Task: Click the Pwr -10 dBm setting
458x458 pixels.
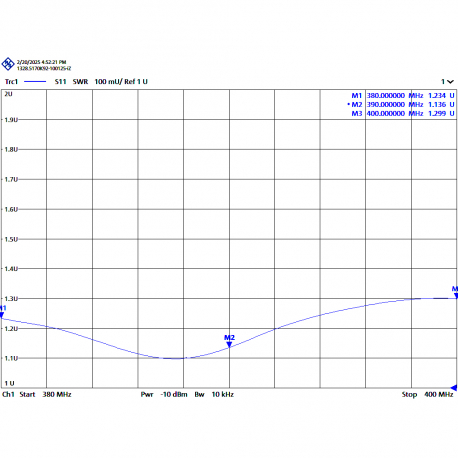Action: 164,394
